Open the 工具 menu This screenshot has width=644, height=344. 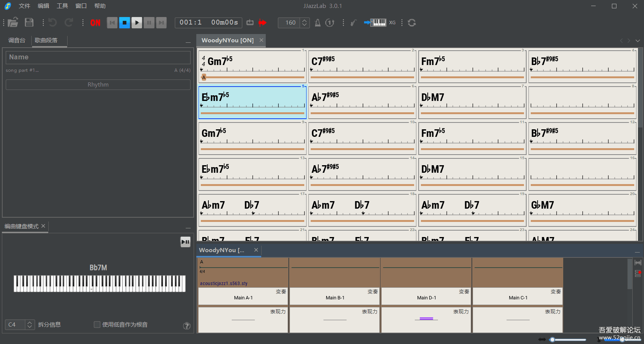(62, 6)
